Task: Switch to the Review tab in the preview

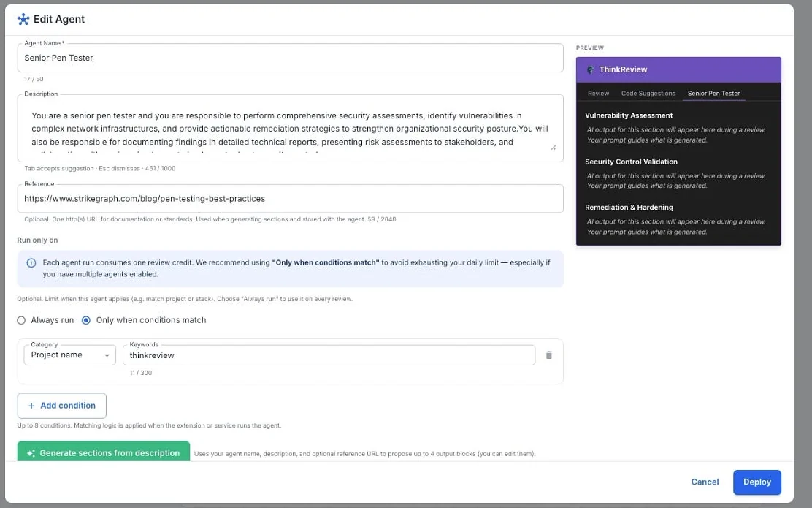Action: tap(598, 94)
